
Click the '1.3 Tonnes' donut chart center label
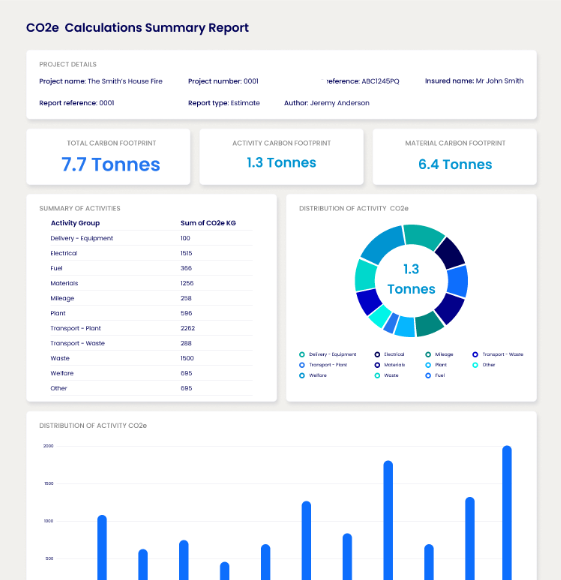(x=411, y=279)
